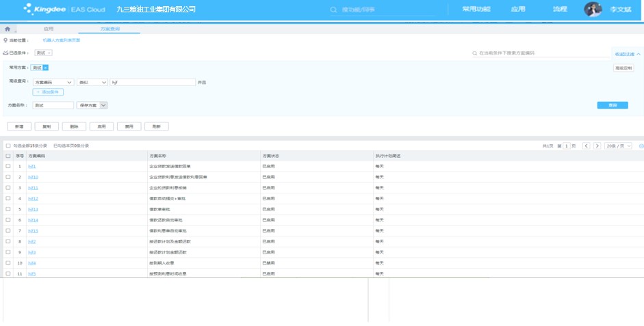Viewport: 644px width, 326px height.
Task: Go to previous page arrow
Action: click(x=586, y=146)
